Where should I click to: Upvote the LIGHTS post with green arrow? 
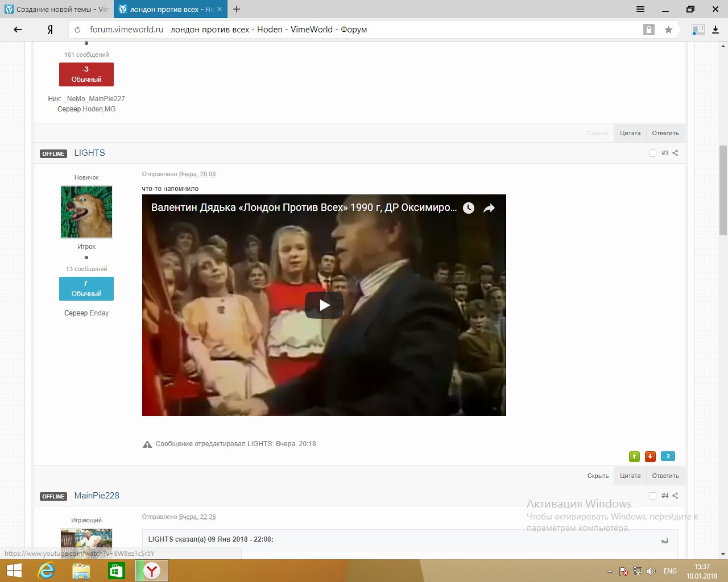[634, 456]
